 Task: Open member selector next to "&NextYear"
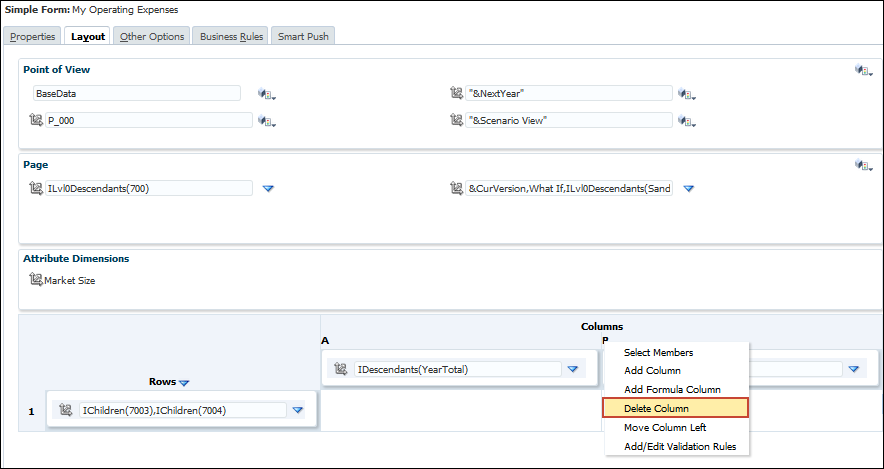(687, 94)
